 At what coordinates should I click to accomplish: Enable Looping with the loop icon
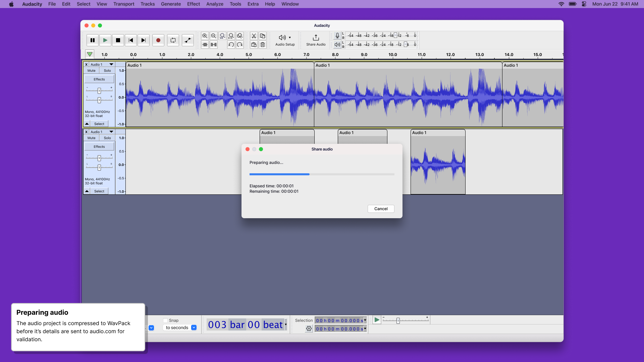173,40
